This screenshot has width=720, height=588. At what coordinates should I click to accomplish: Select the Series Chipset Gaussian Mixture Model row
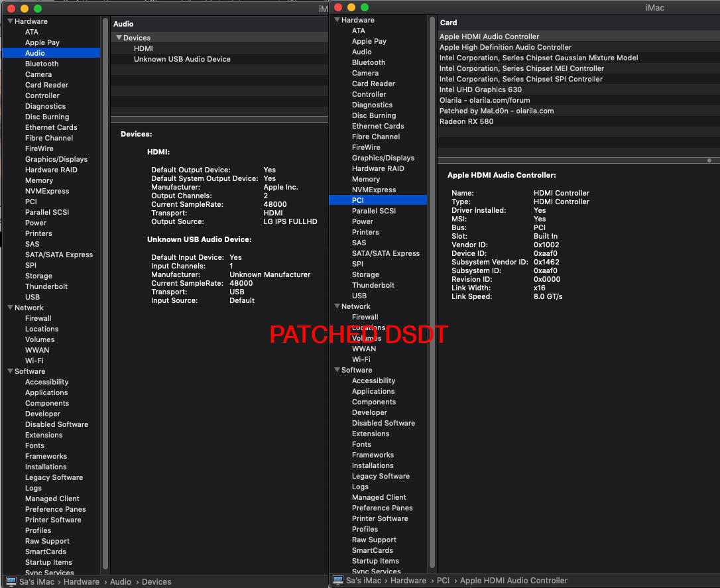pos(579,58)
